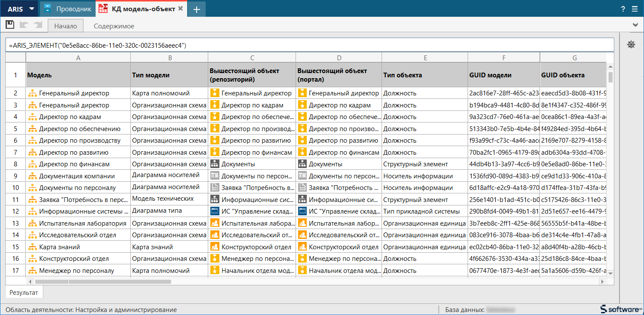Open the ARIS dropdown menu
644x315 pixels.
point(20,9)
